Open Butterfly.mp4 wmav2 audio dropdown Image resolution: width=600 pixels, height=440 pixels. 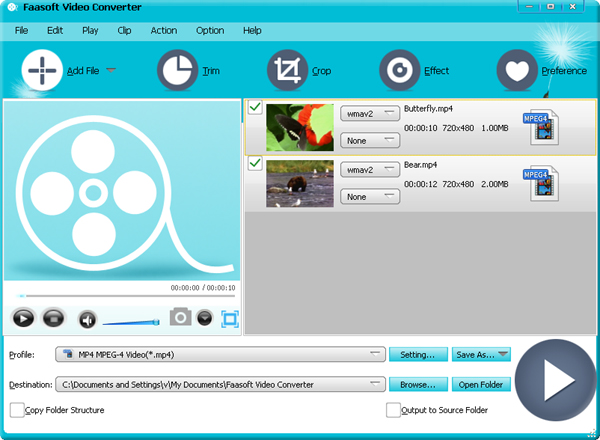click(x=370, y=114)
